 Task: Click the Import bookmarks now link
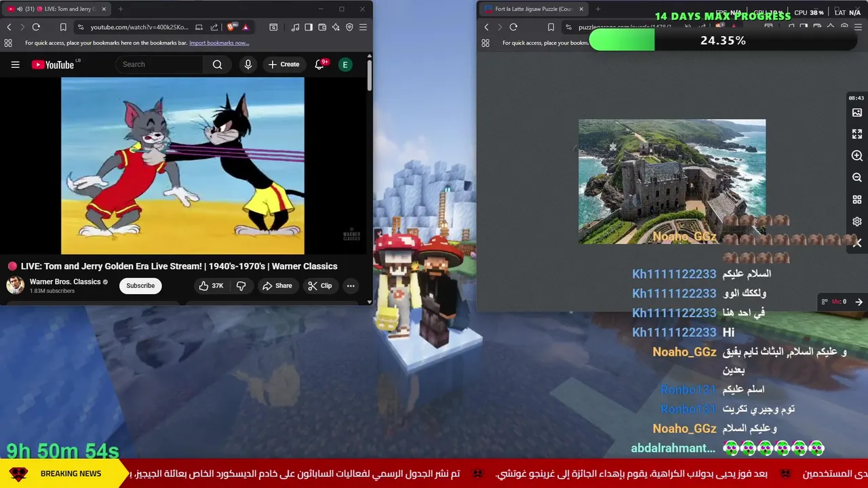[219, 43]
